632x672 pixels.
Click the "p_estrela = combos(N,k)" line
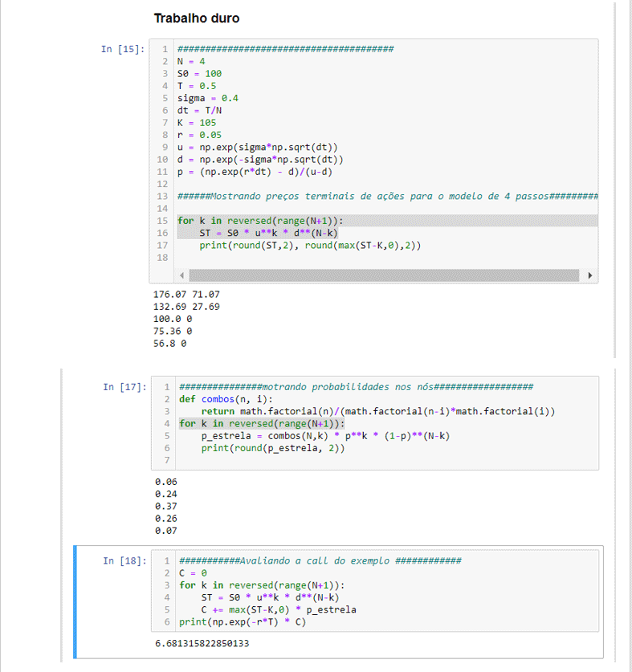click(x=325, y=436)
